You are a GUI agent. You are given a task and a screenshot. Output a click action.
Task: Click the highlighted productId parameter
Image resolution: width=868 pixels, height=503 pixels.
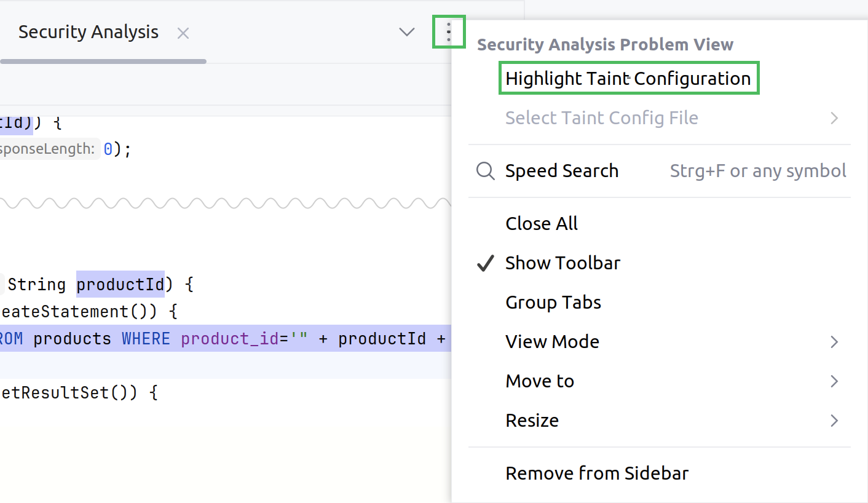coord(120,283)
